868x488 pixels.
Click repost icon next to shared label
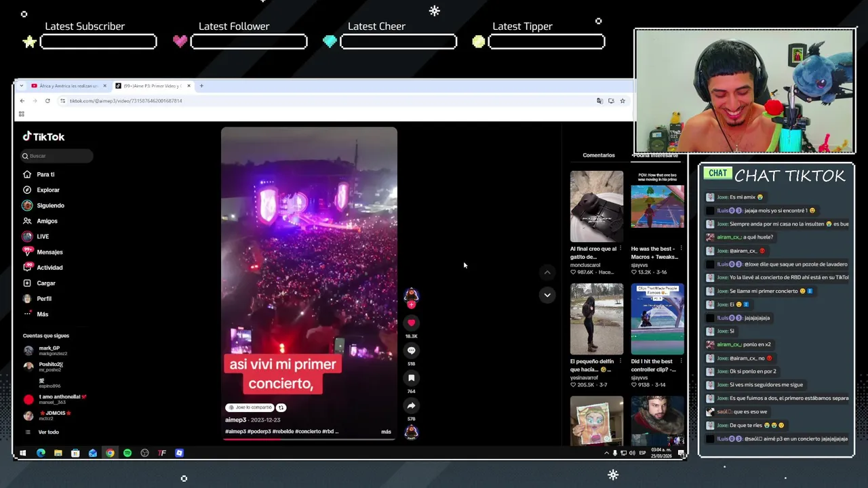pyautogui.click(x=281, y=408)
